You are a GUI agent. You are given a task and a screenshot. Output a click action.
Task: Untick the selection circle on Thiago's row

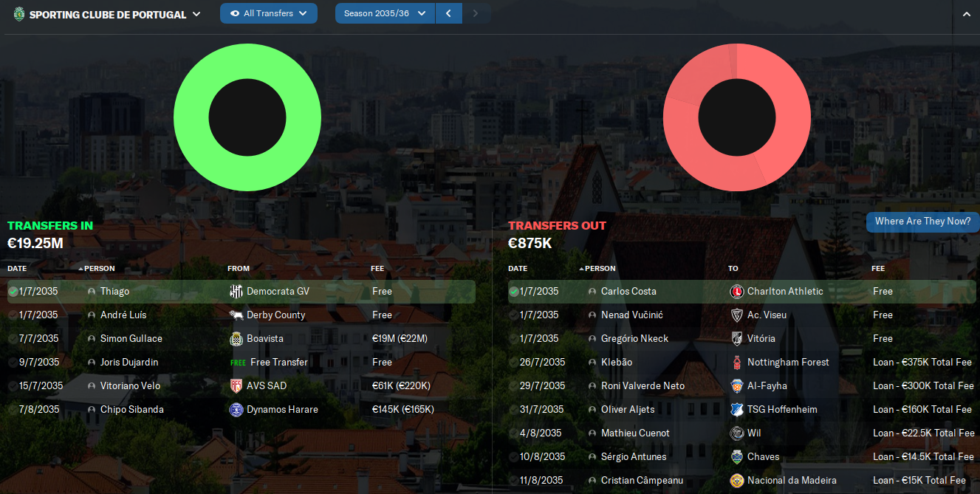tap(13, 292)
